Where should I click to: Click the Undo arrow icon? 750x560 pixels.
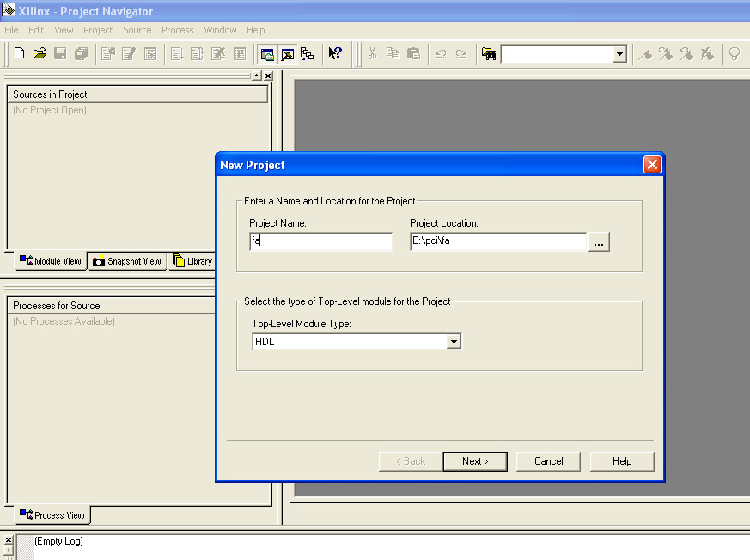click(441, 54)
